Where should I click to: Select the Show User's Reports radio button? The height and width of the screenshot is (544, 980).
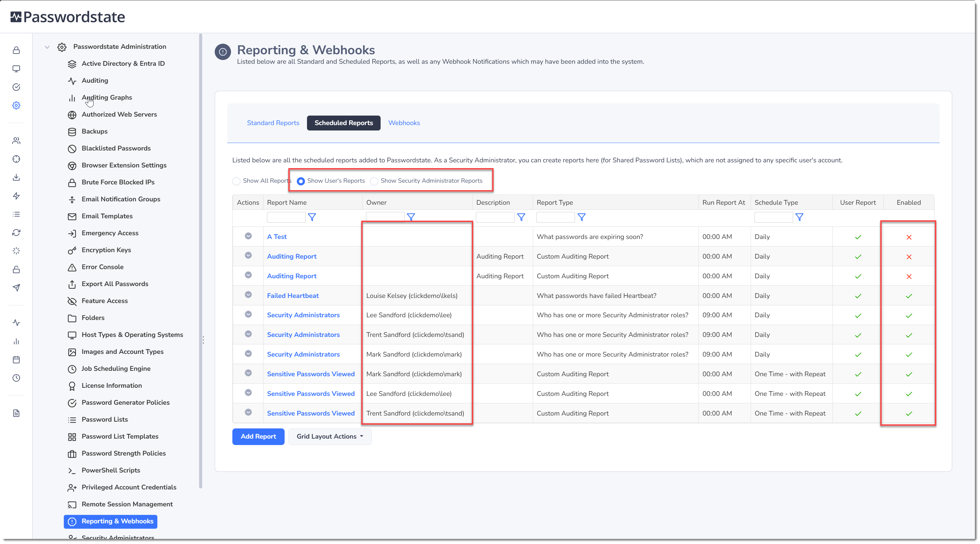[x=301, y=181]
